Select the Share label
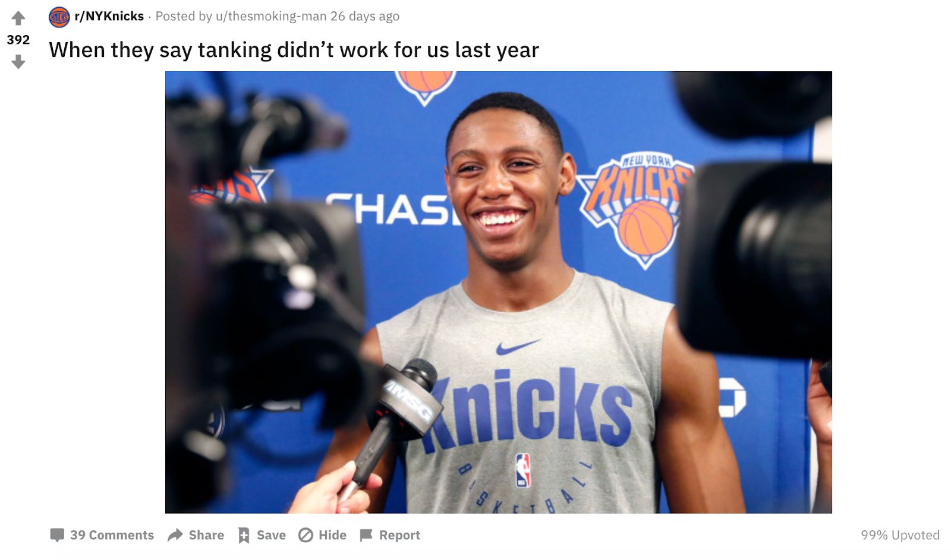Image resolution: width=951 pixels, height=560 pixels. point(206,535)
